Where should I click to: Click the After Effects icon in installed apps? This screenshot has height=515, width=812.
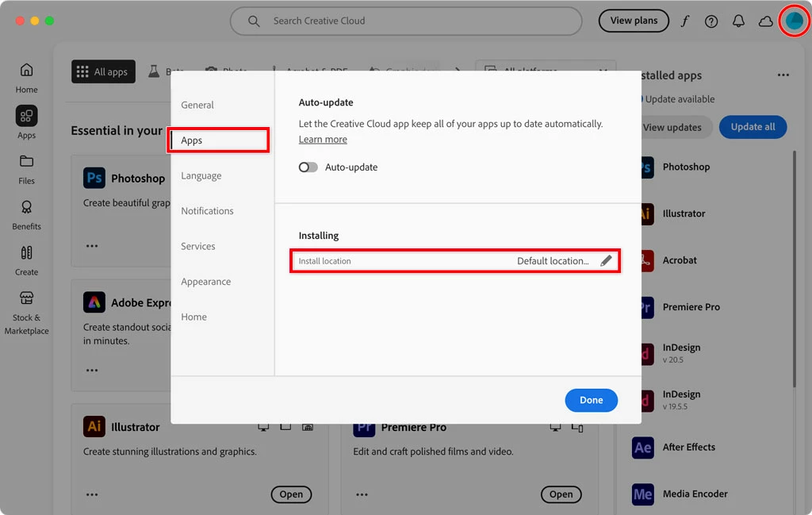tap(642, 448)
